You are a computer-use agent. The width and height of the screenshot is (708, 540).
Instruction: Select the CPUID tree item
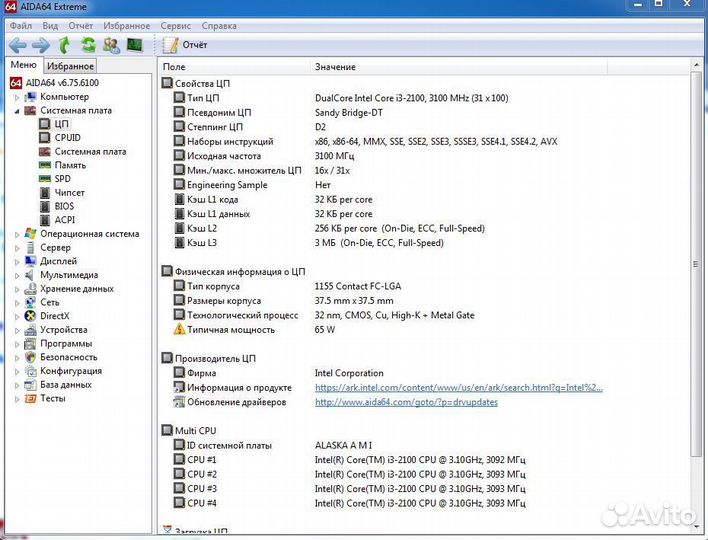[60, 138]
